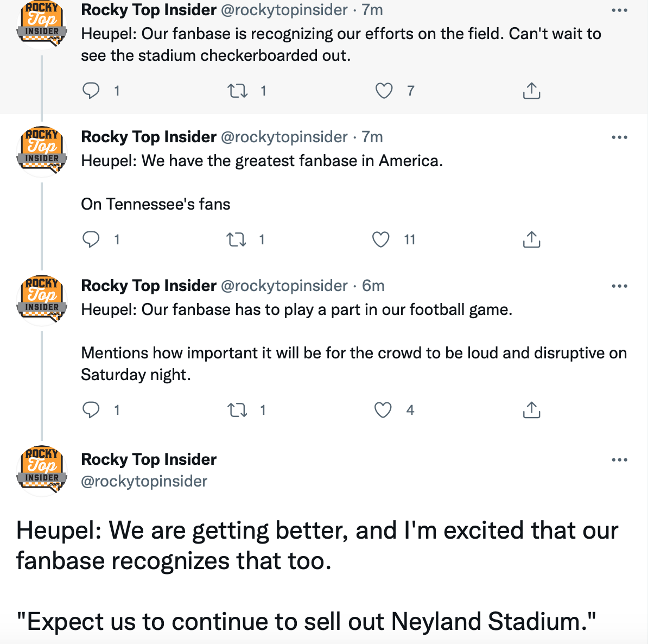Share the greatest fanbase in America tweet
648x644 pixels.
click(531, 239)
